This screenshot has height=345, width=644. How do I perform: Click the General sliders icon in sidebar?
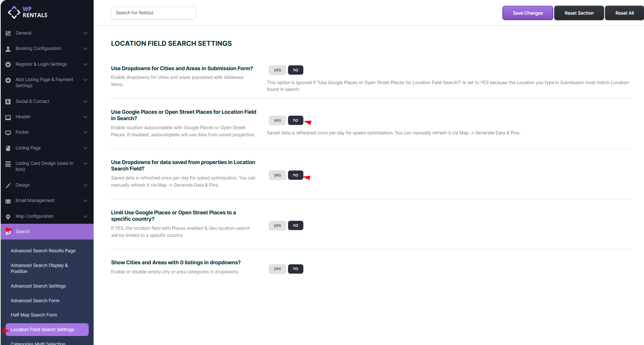(8, 33)
